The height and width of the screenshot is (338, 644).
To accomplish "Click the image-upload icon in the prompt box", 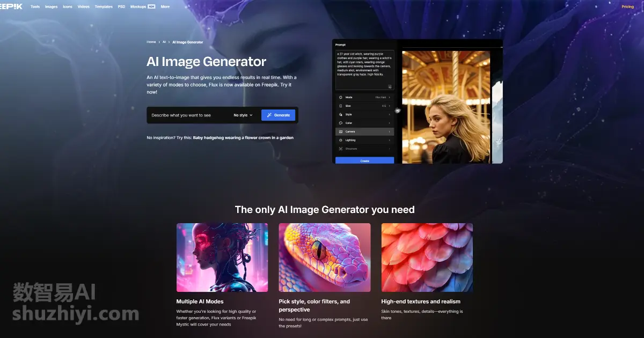I will point(390,86).
